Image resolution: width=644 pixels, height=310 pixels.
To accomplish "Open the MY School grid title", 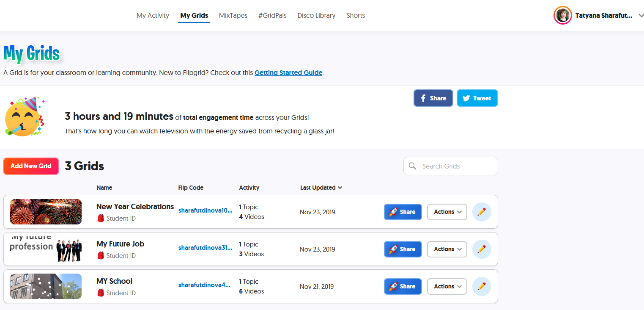I will [114, 281].
